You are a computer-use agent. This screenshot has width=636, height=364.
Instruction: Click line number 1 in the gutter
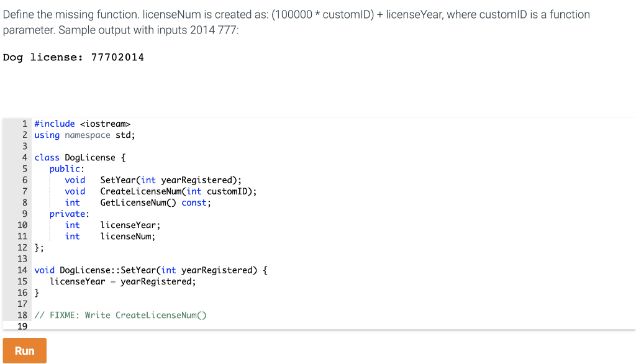pyautogui.click(x=24, y=123)
